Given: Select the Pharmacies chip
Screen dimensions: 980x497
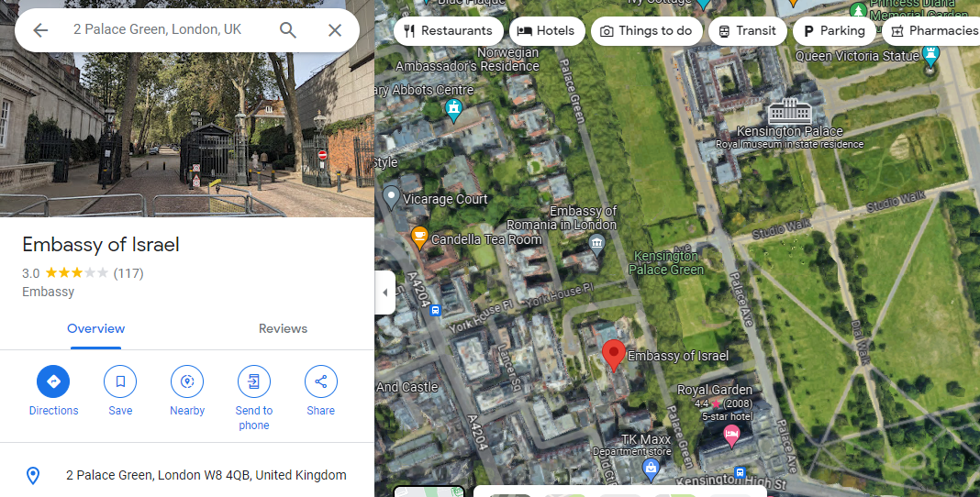Looking at the screenshot, I should pyautogui.click(x=932, y=30).
